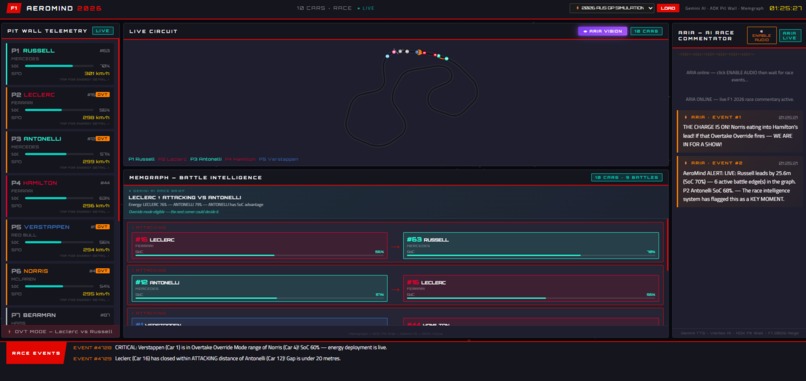
Task: Click the Enable Audio button
Action: click(x=761, y=35)
